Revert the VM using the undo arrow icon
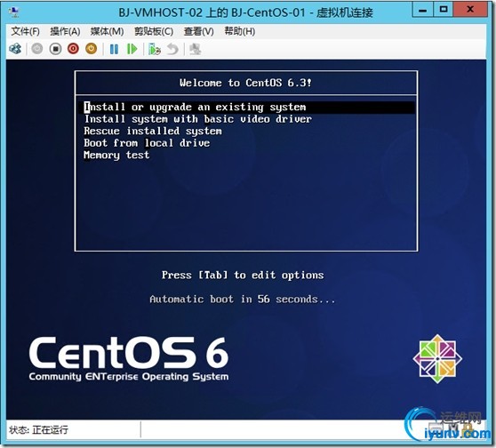Viewport: 496px width, 448px height. tap(172, 50)
